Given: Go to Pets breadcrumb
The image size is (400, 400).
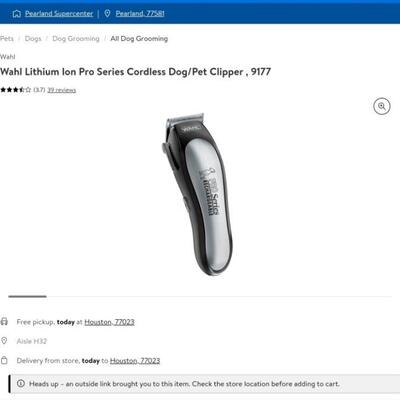Looking at the screenshot, I should [x=7, y=39].
